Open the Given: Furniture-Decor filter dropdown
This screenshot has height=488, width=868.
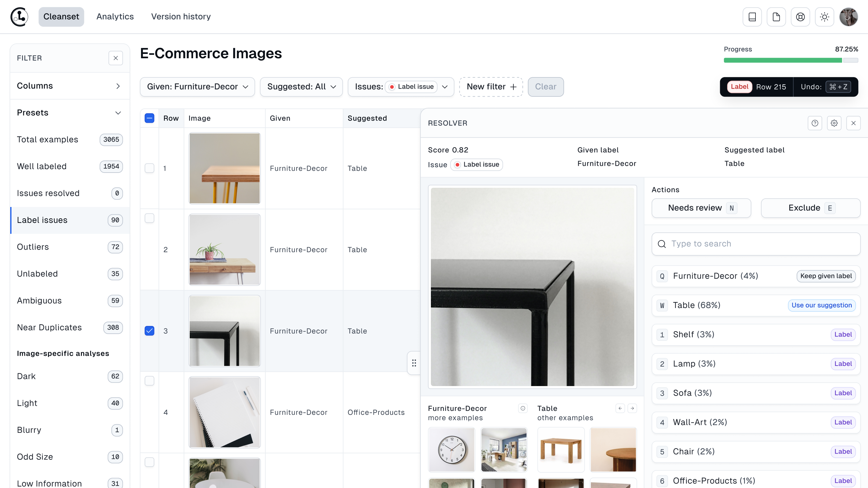point(197,87)
